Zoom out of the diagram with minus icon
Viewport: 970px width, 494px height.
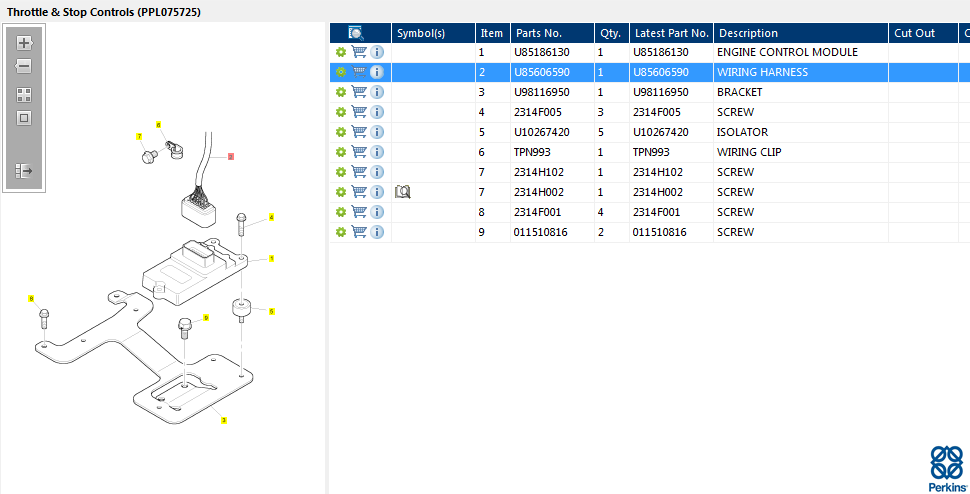click(24, 66)
